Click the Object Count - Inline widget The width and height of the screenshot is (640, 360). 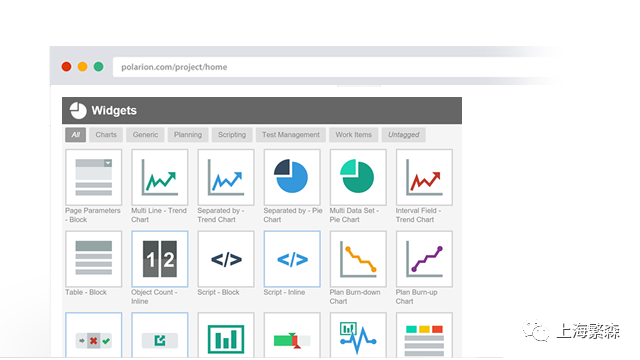coord(160,259)
